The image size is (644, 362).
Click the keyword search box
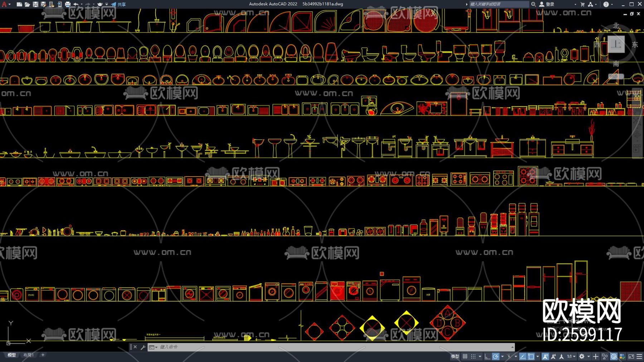tap(499, 4)
